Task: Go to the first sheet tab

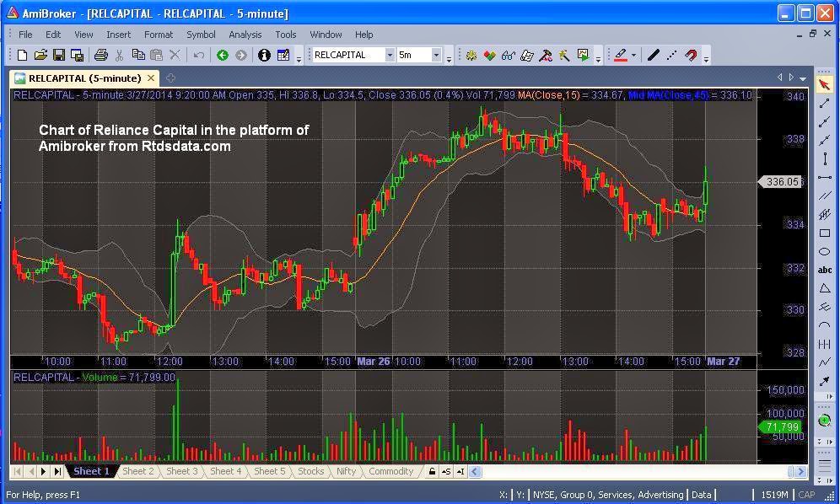Action: [x=18, y=471]
